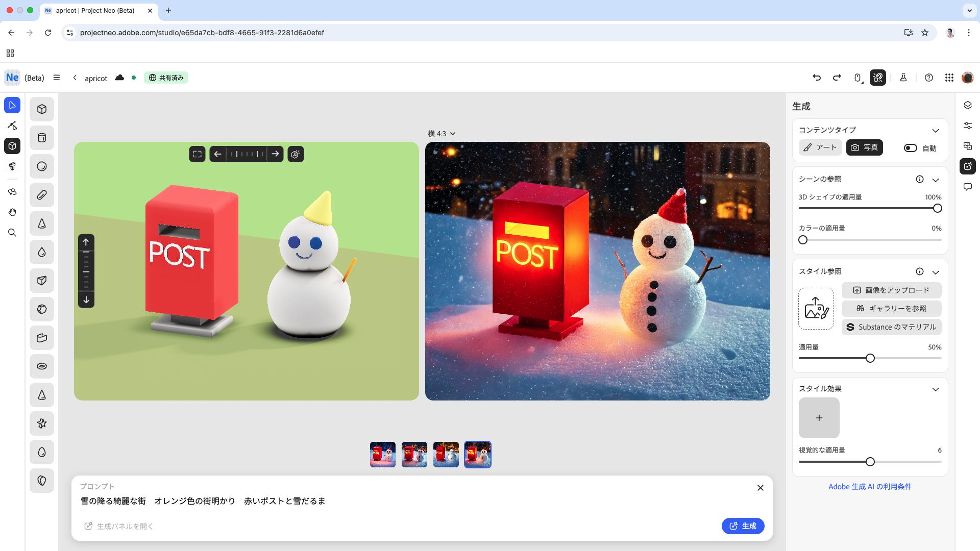The width and height of the screenshot is (980, 551).
Task: Click the fit-to-frame view icon
Action: (x=197, y=154)
